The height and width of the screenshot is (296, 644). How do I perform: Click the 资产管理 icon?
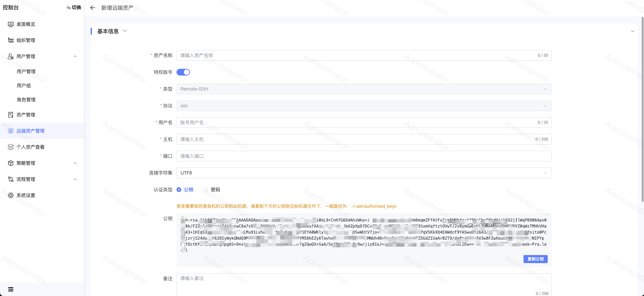tap(11, 115)
